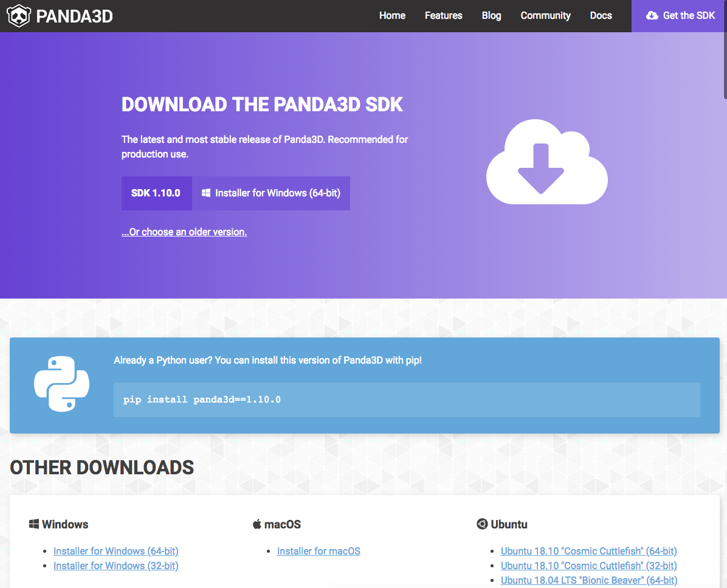Download Ubuntu 18.10 Cosmic Cuttlefish (32-bit)
This screenshot has height=588, width=727.
click(x=589, y=566)
